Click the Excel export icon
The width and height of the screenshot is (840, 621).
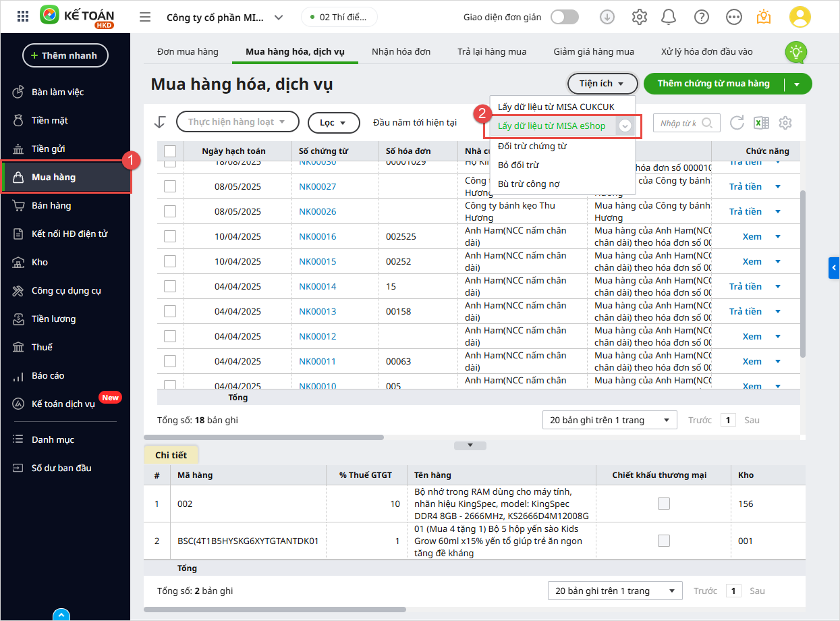click(x=761, y=123)
